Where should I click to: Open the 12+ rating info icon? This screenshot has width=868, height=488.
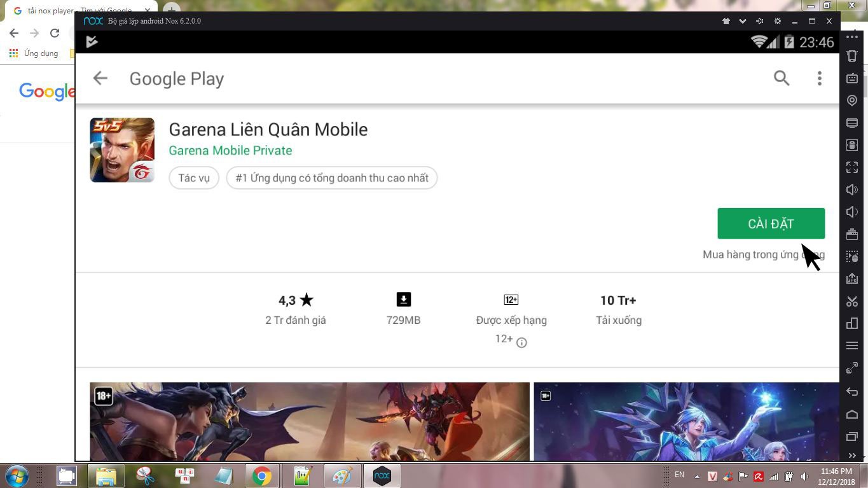point(521,343)
